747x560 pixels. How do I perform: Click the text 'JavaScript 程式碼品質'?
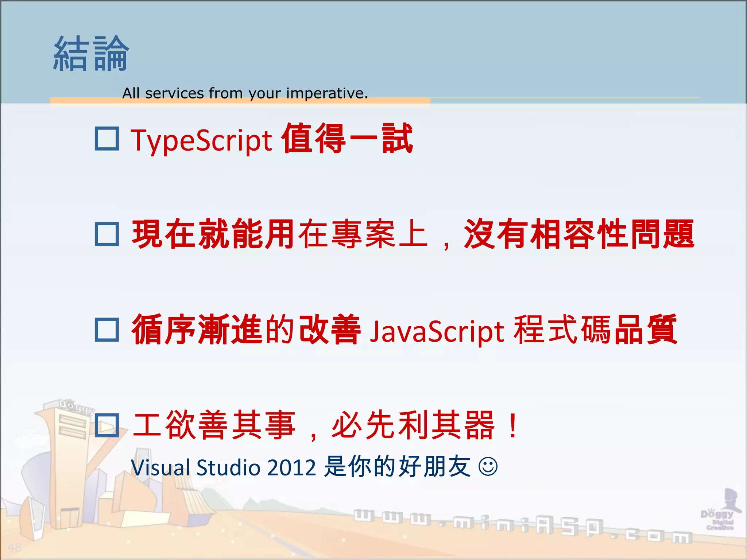click(523, 330)
